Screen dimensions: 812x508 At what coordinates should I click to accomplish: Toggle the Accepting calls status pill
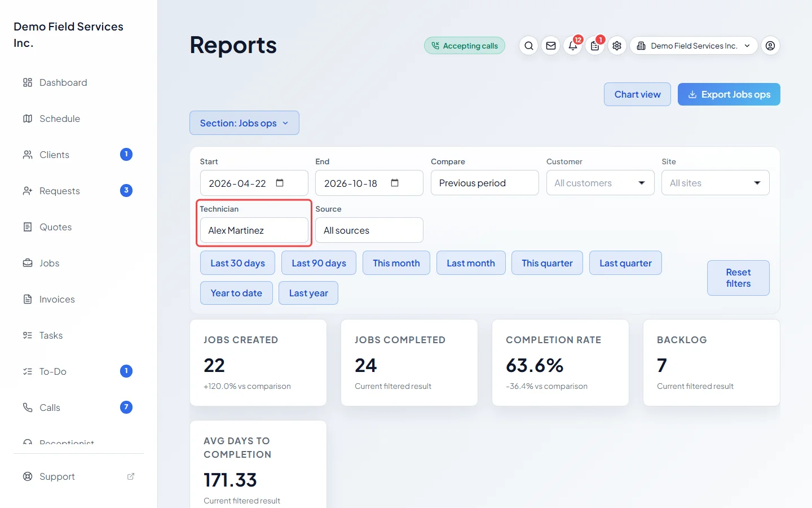(x=465, y=46)
